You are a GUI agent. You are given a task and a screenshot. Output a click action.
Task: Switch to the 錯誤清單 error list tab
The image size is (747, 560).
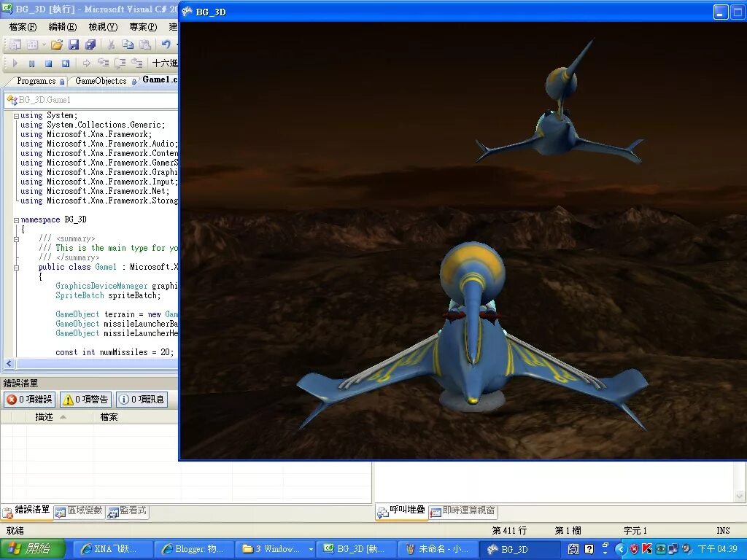click(x=27, y=511)
